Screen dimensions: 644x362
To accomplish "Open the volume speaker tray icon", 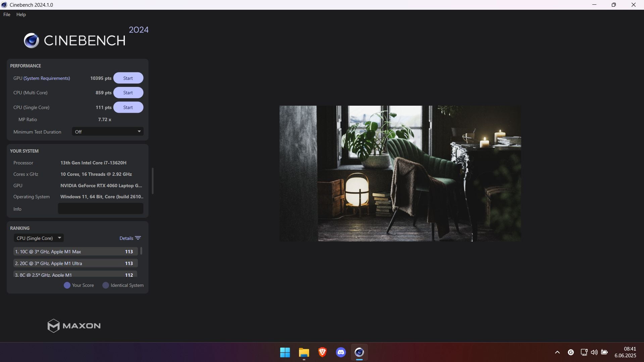I will 594,352.
